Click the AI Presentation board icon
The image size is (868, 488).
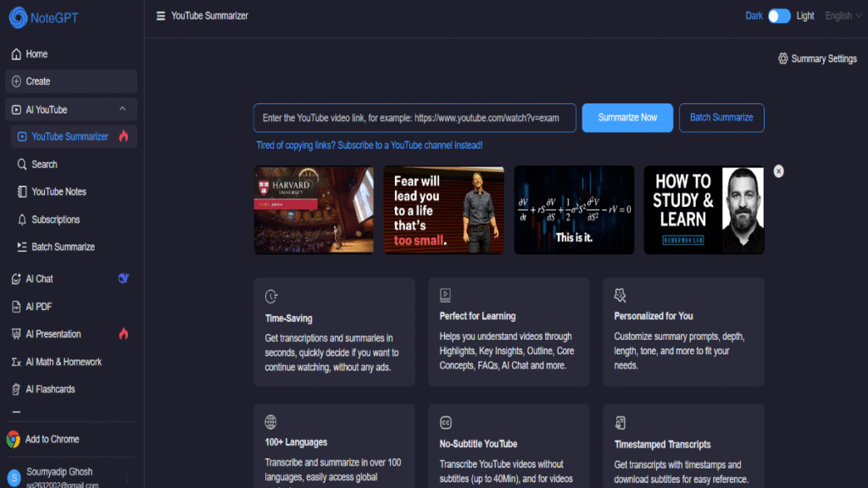tap(16, 334)
